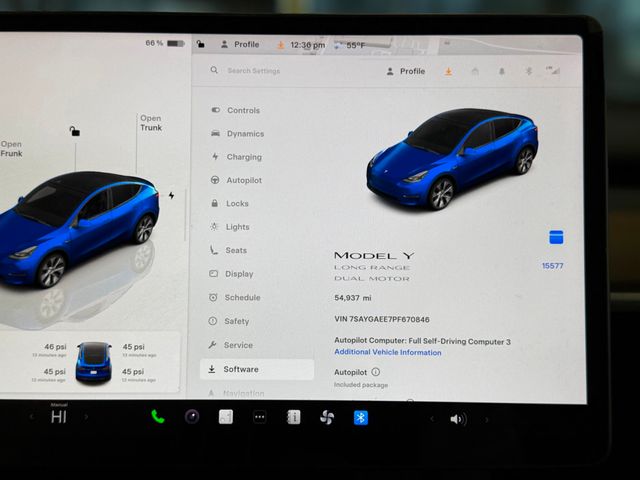This screenshot has width=640, height=480.
Task: Tap the HomeLink garage icon
Action: point(475,72)
